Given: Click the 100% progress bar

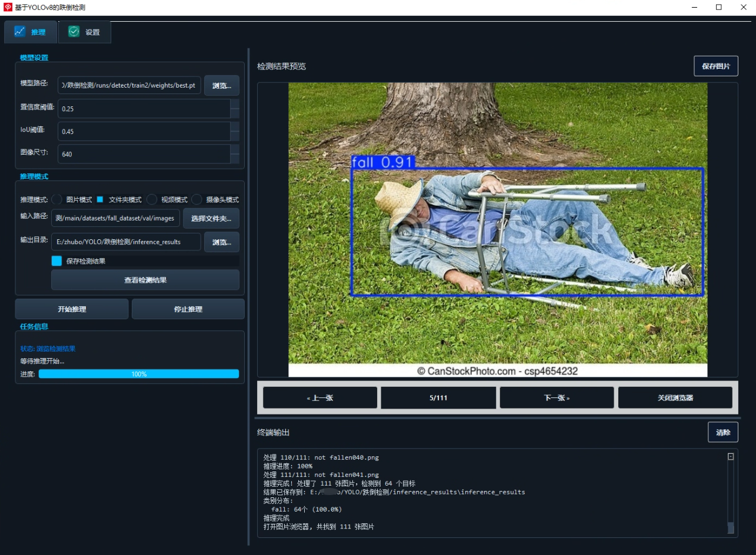Looking at the screenshot, I should pos(139,374).
